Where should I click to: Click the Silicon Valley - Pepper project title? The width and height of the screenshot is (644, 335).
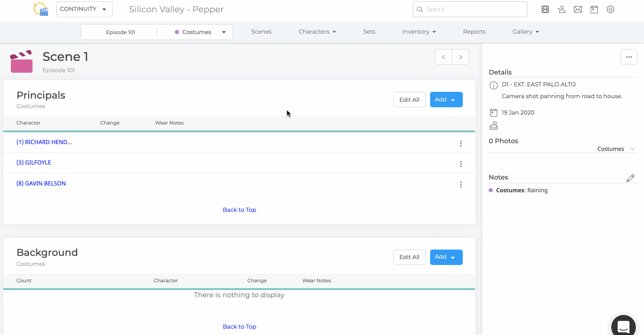[x=176, y=9]
